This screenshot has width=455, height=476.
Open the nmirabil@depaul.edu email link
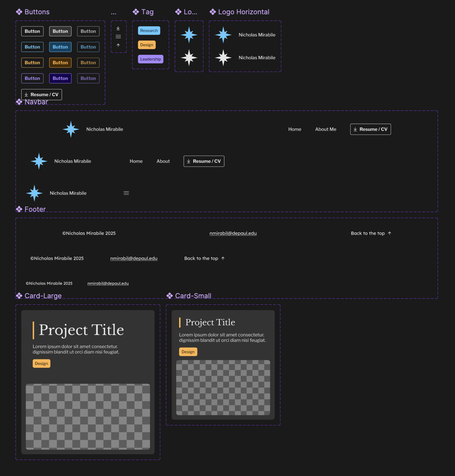(x=233, y=233)
